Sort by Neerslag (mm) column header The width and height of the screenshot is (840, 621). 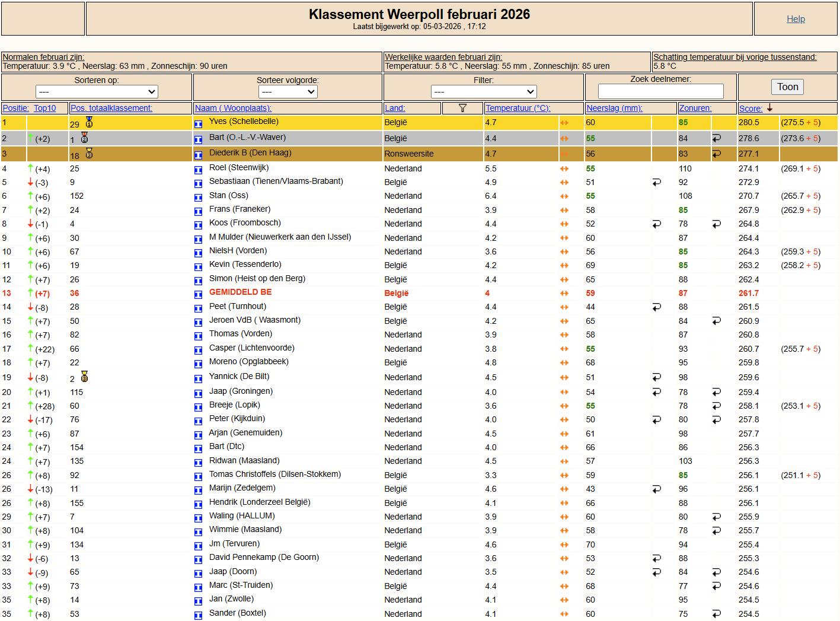pos(614,108)
